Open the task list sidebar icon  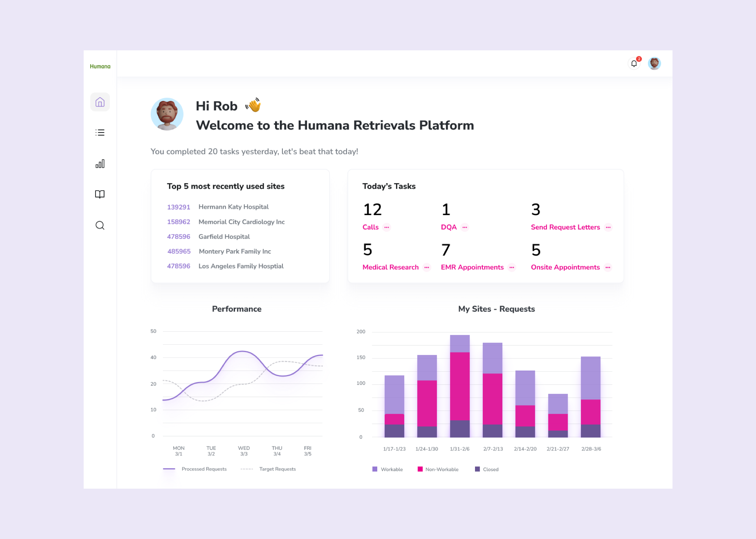(100, 133)
